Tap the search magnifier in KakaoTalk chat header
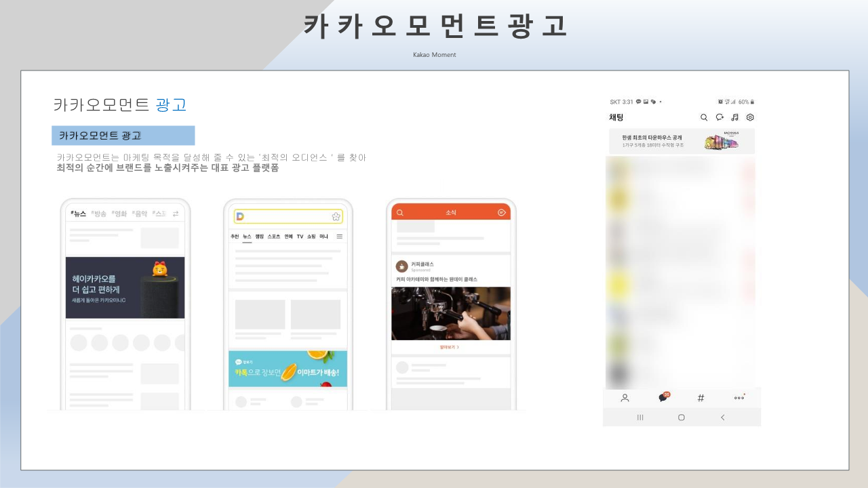Image resolution: width=868 pixels, height=488 pixels. click(704, 117)
